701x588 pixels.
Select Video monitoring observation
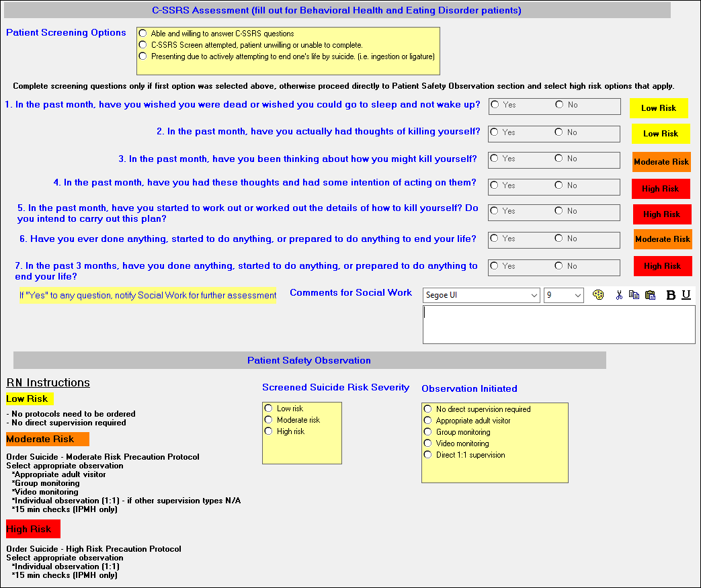point(428,443)
